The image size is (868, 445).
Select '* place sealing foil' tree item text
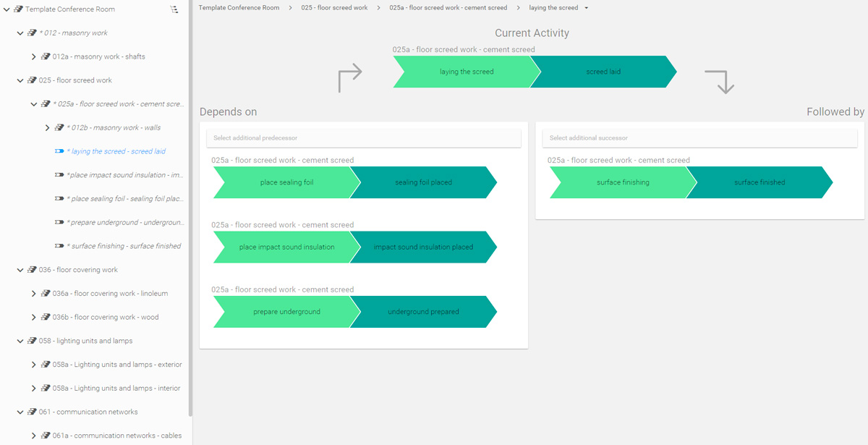(125, 199)
